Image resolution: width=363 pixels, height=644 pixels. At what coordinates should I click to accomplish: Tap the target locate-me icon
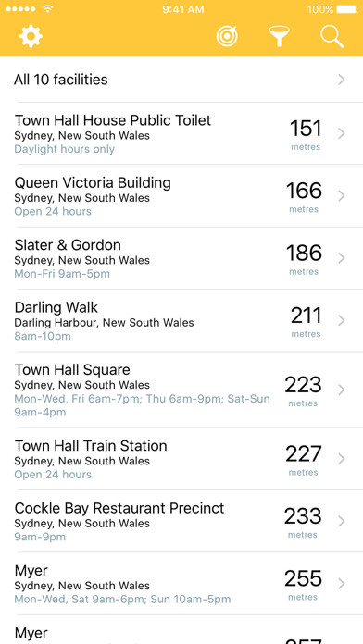[227, 36]
